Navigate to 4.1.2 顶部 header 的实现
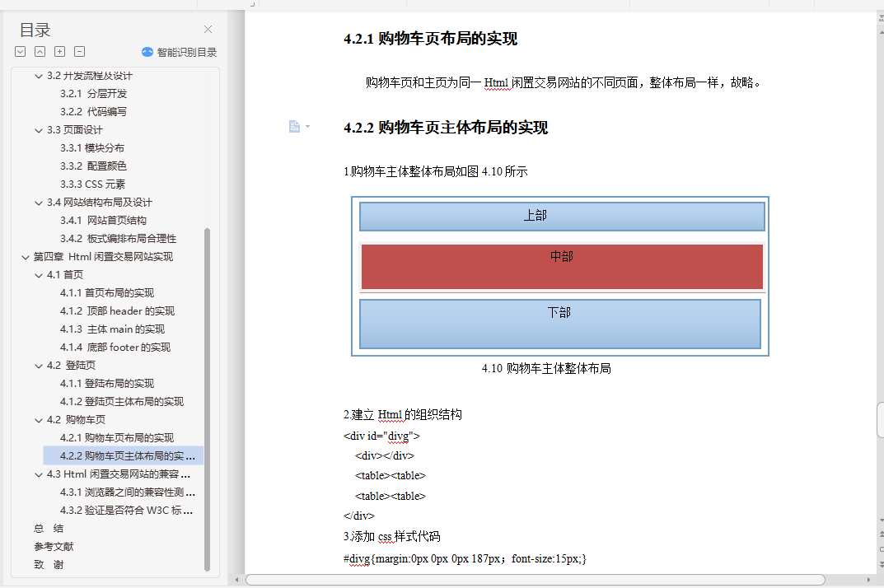This screenshot has width=884, height=588. (x=117, y=310)
